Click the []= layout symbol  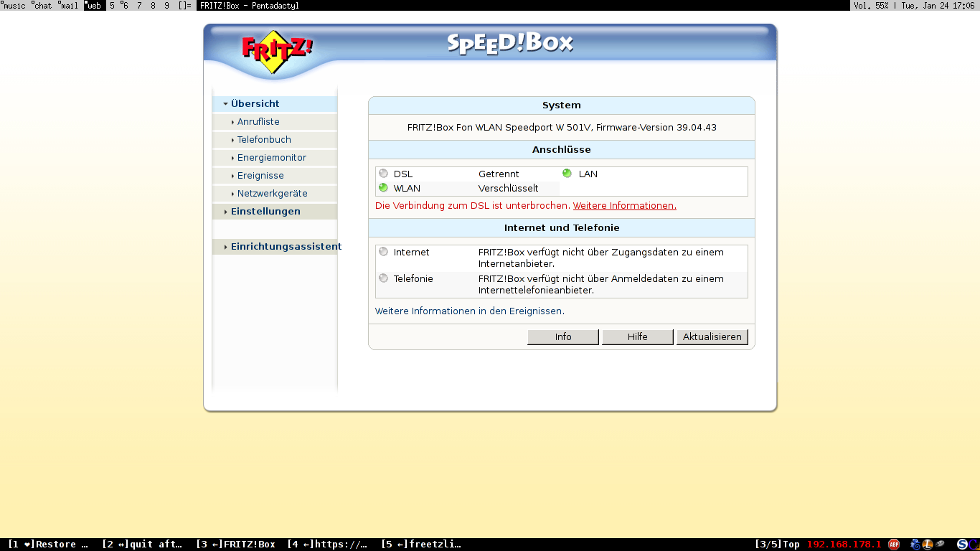tap(185, 5)
